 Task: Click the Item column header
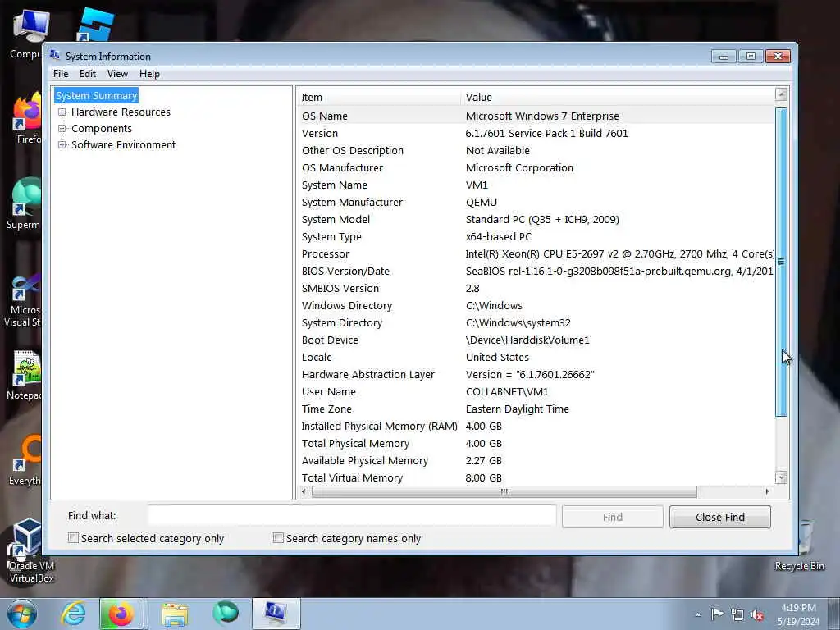point(378,97)
